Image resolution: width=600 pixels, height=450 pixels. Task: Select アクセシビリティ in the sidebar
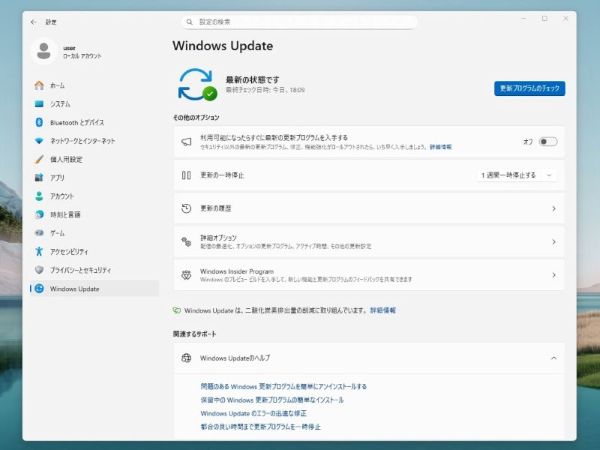point(94,251)
